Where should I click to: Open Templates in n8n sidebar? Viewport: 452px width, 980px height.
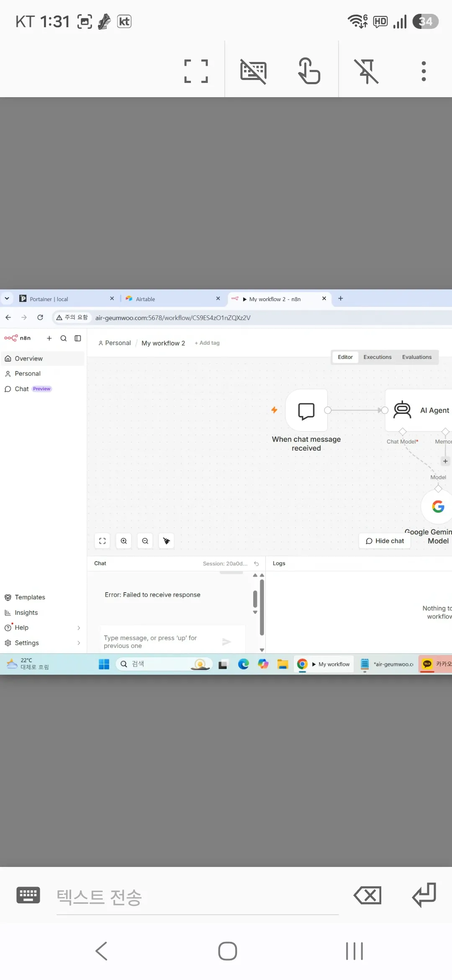pyautogui.click(x=43, y=597)
